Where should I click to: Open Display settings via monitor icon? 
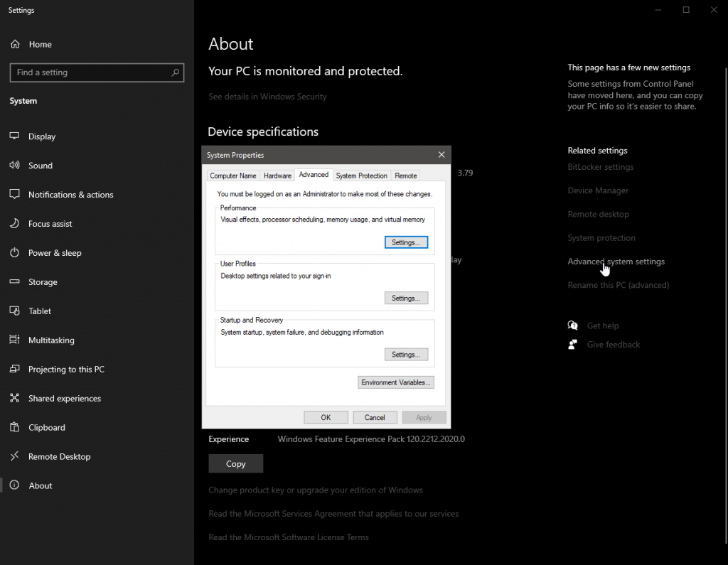[14, 136]
